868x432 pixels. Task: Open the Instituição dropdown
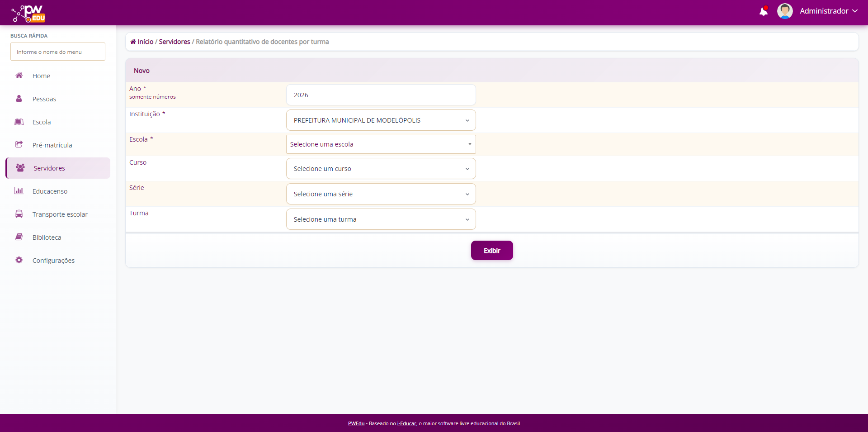tap(381, 120)
